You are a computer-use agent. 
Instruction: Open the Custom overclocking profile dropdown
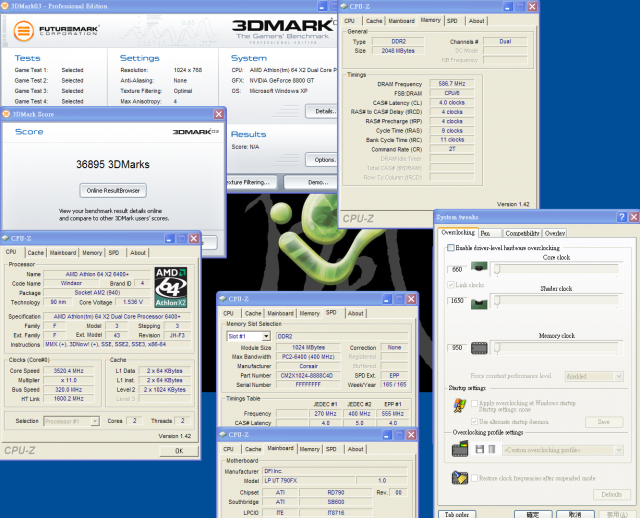619,450
